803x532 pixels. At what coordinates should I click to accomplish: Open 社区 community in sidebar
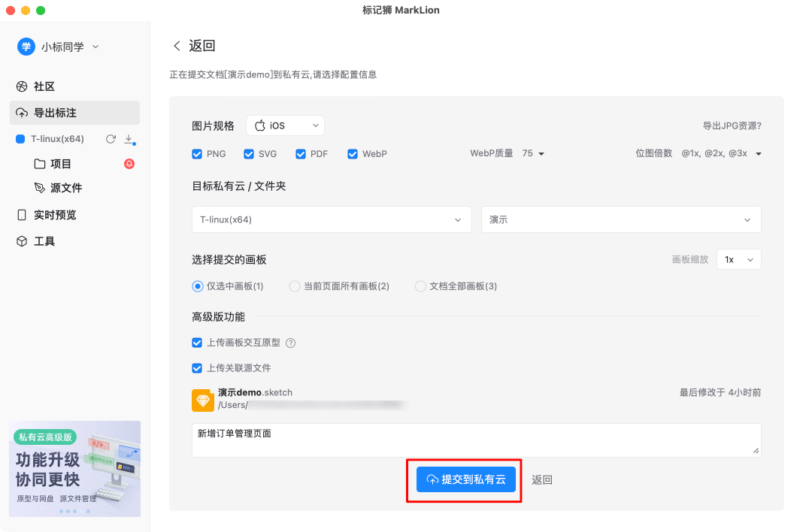(x=44, y=86)
